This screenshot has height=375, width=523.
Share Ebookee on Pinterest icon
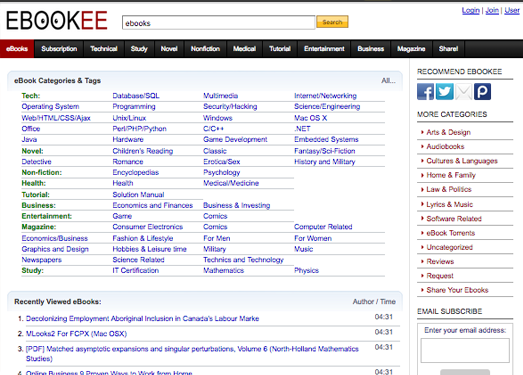point(482,91)
